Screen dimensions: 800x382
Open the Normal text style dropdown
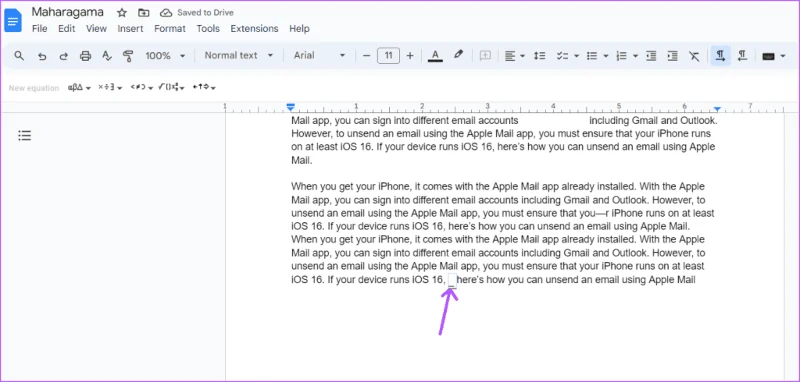[239, 55]
